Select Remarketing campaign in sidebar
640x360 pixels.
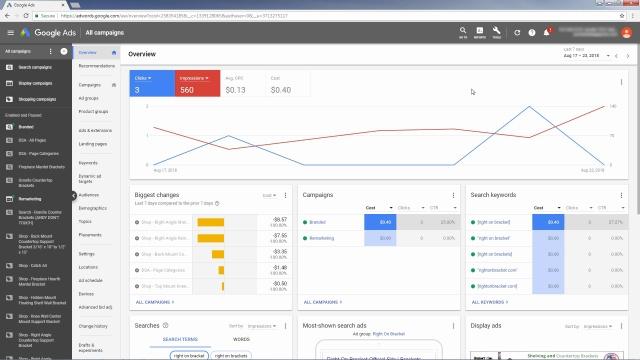coord(29,199)
